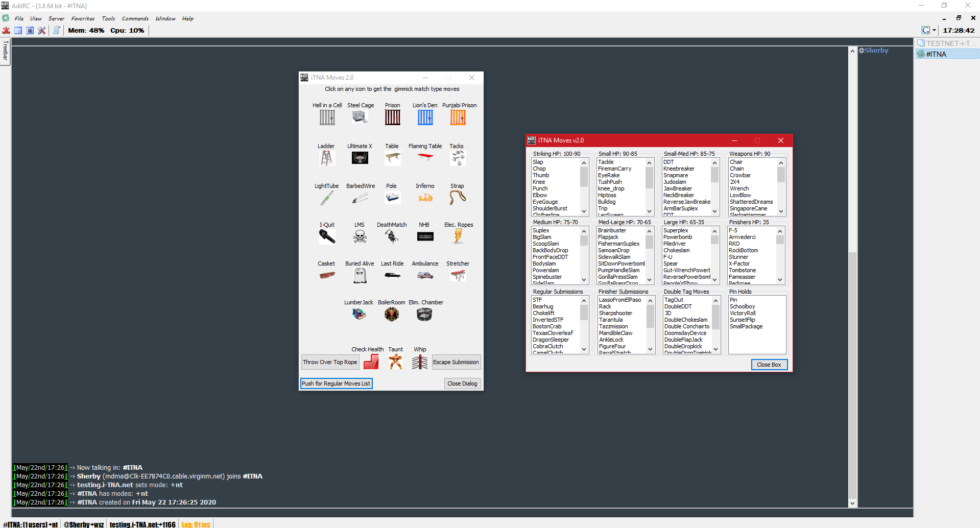Click the LMS skull icon

point(360,236)
